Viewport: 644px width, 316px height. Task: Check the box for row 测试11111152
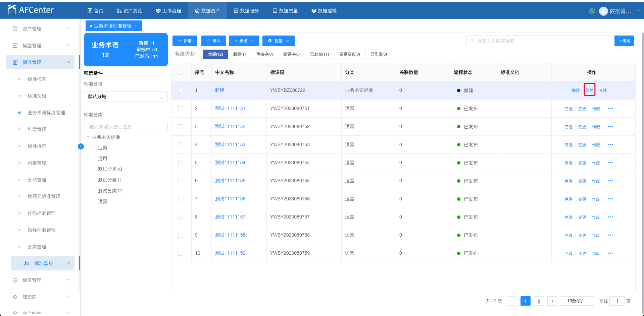(x=181, y=127)
